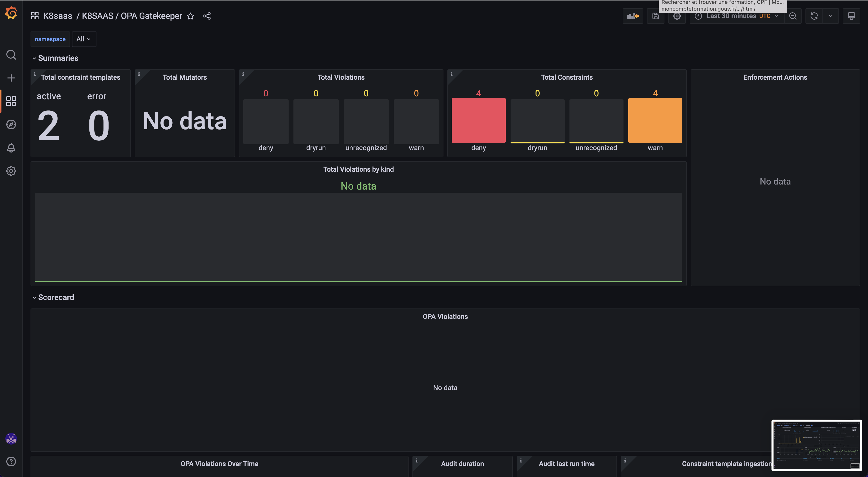This screenshot has width=868, height=477.
Task: Click the dryrun gauge in Total Constraints
Action: click(x=537, y=121)
